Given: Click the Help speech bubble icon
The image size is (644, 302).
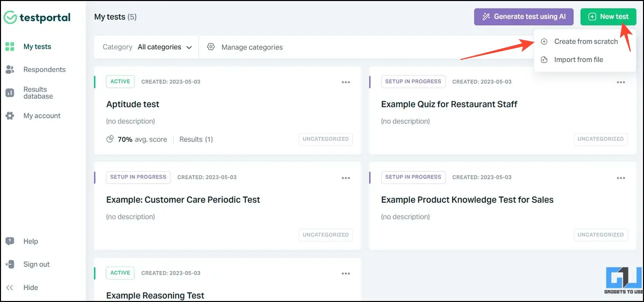Looking at the screenshot, I should (10, 241).
